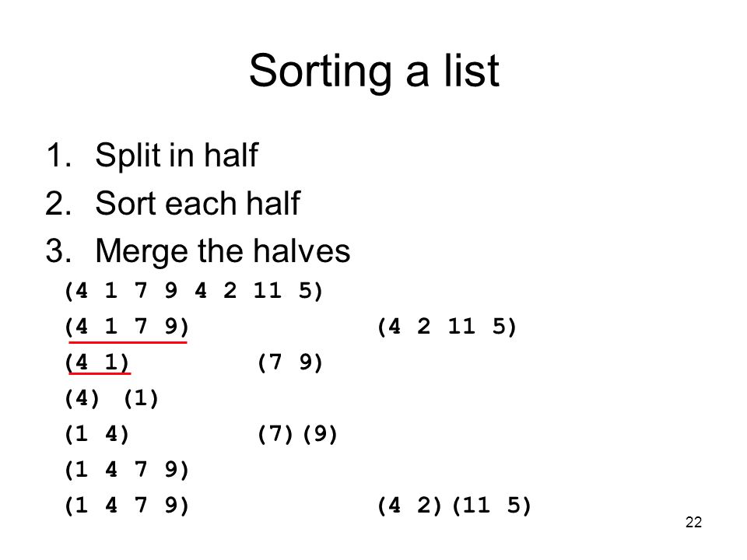The height and width of the screenshot is (560, 747).
Task: Click the merged pair (1 4)
Action: [x=96, y=434]
